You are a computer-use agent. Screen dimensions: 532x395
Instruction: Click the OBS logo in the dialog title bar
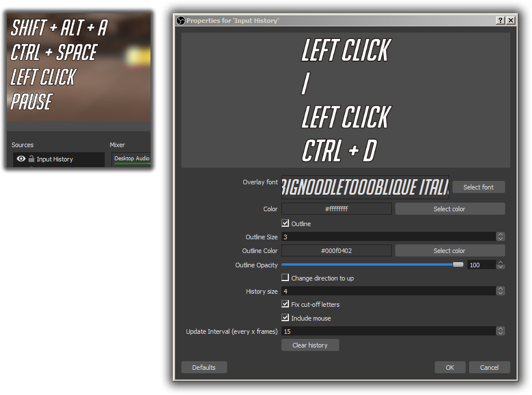(180, 20)
